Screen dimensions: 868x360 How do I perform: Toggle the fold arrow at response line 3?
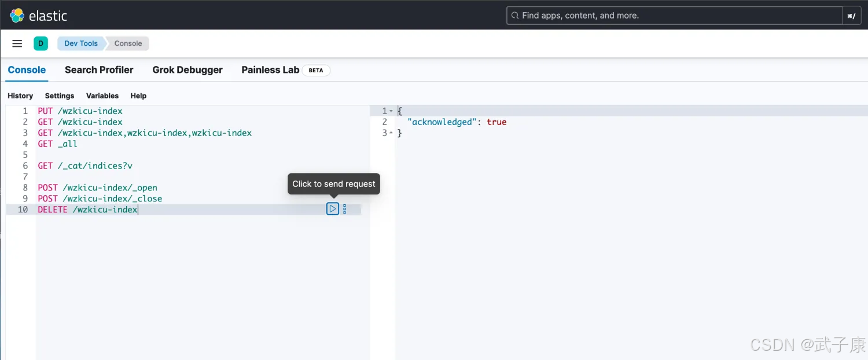[x=392, y=133]
